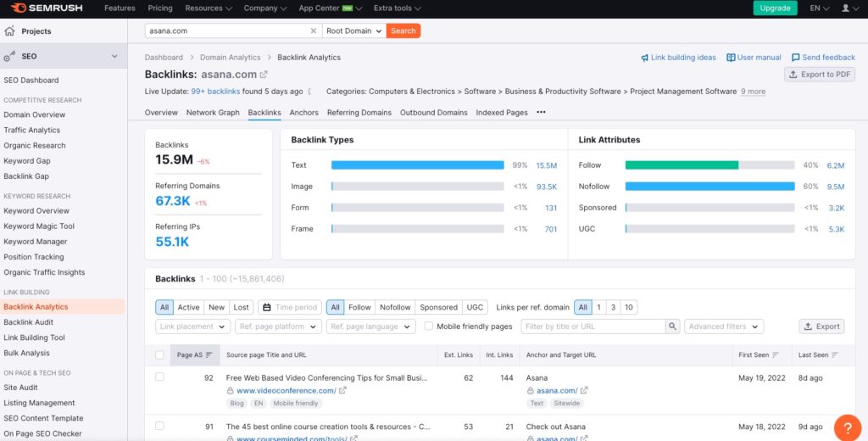
Task: Click the search magnifier in filter field
Action: [x=672, y=327]
